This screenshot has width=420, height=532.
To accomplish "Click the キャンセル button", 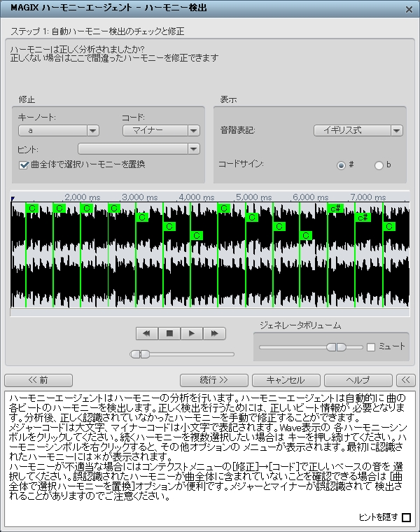I will (286, 380).
